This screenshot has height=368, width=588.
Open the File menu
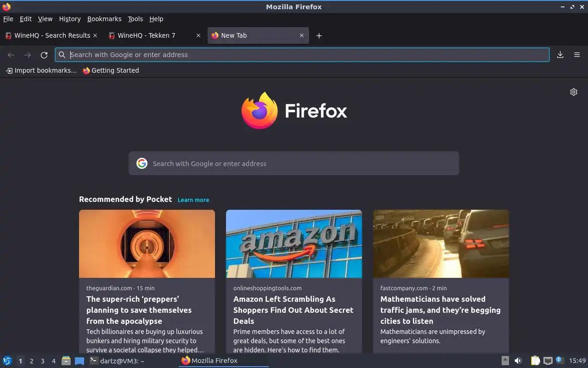[8, 19]
